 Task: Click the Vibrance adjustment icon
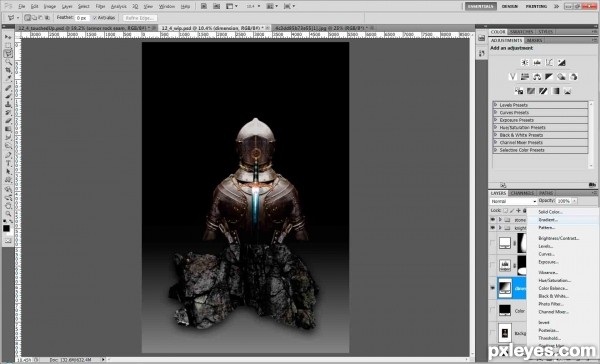tap(513, 77)
